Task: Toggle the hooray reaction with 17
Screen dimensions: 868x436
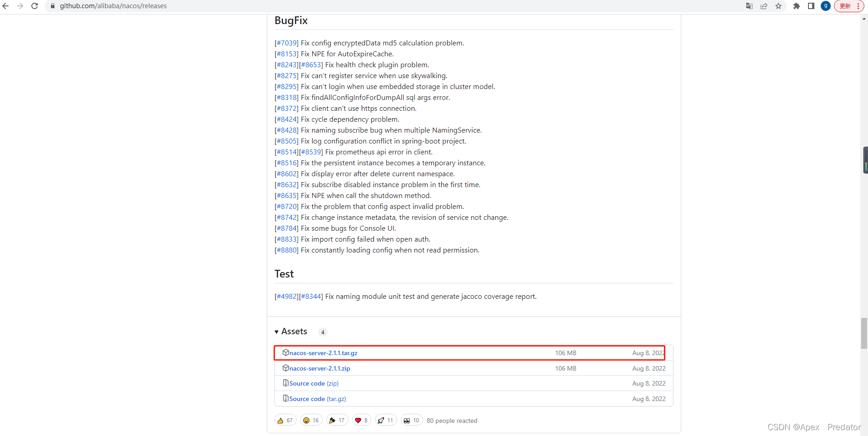Action: (337, 421)
